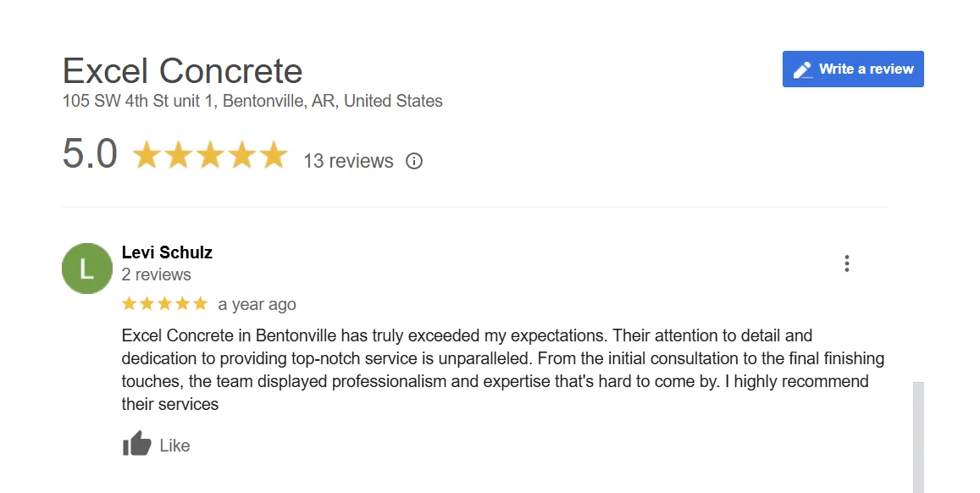Click the 5.0 rating number
This screenshot has width=980, height=493.
click(90, 155)
